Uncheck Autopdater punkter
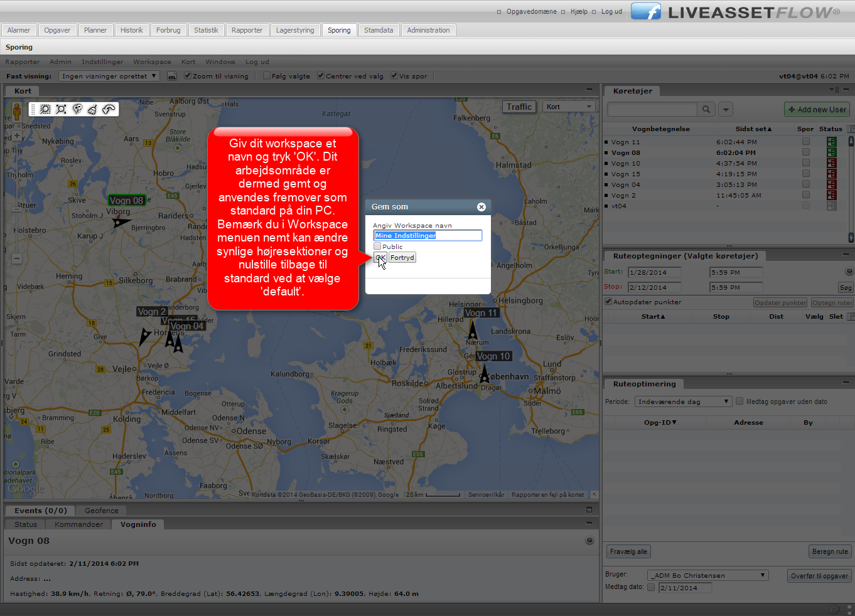This screenshot has width=855, height=616. point(608,302)
